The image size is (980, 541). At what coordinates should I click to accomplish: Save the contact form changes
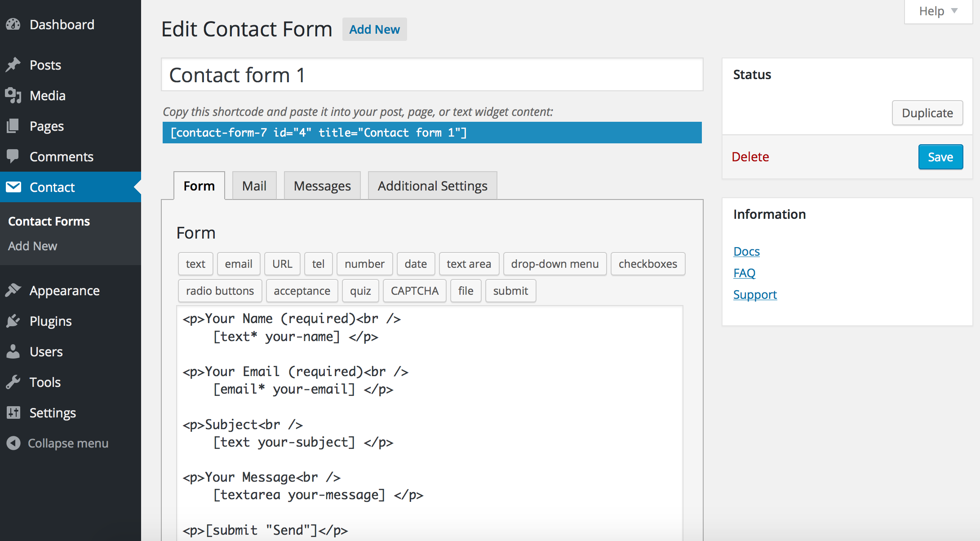pos(940,156)
